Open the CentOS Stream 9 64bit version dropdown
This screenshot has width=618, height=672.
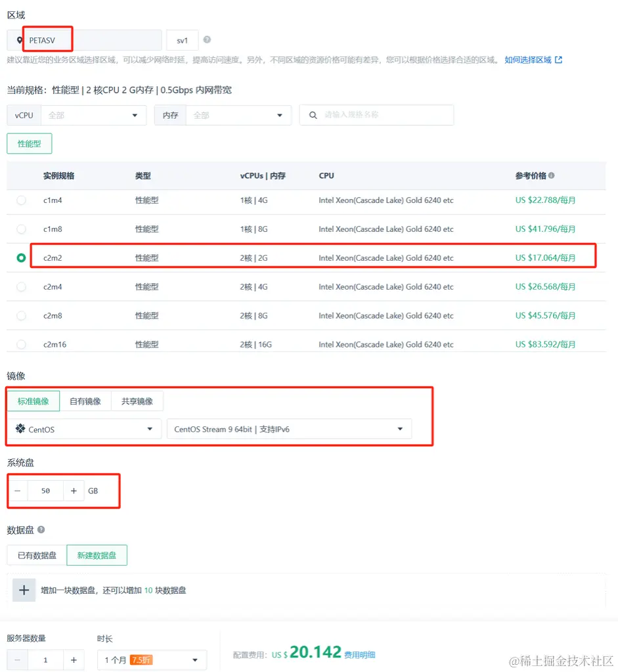tap(289, 429)
